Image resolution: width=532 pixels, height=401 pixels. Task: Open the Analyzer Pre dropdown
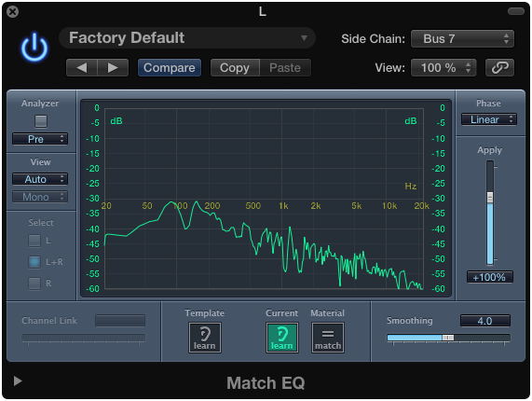tap(40, 139)
